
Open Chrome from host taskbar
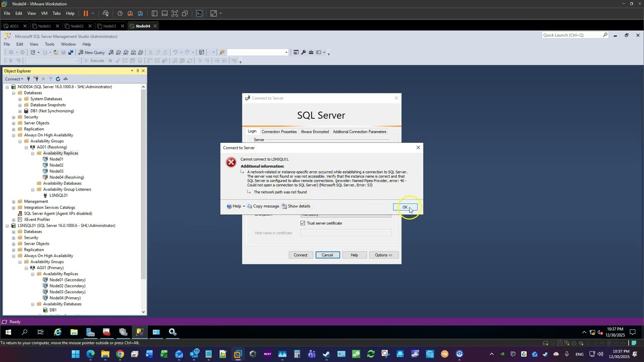[x=120, y=354]
